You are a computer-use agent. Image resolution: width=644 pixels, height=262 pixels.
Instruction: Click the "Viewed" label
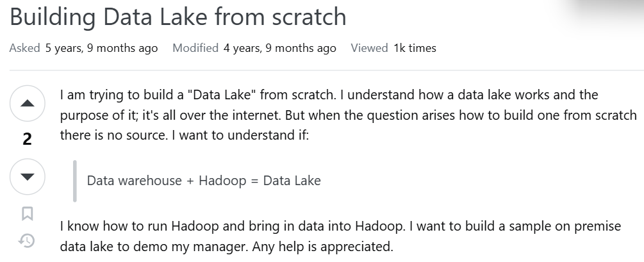coord(369,48)
